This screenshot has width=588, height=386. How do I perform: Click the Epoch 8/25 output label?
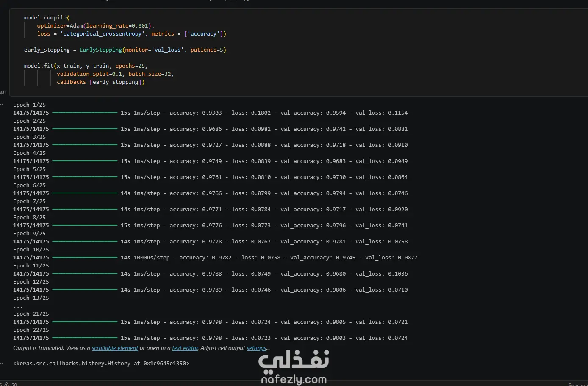click(29, 217)
